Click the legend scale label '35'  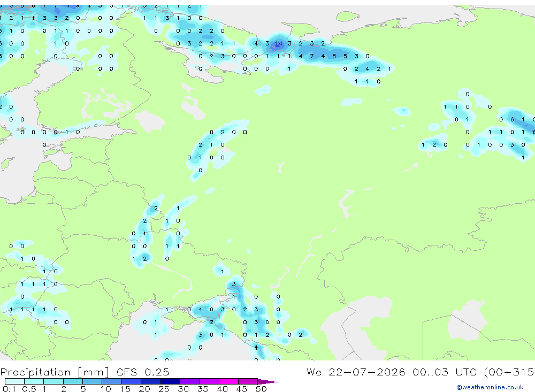click(x=203, y=389)
